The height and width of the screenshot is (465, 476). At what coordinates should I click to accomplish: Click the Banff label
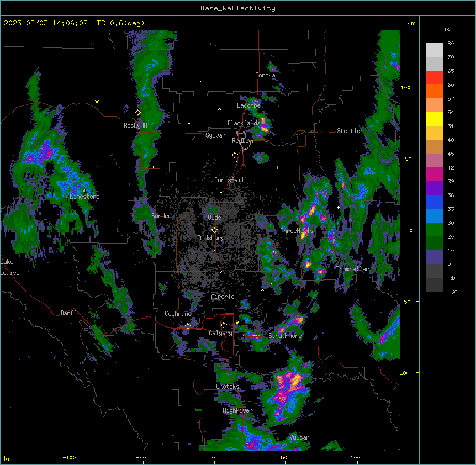point(68,313)
